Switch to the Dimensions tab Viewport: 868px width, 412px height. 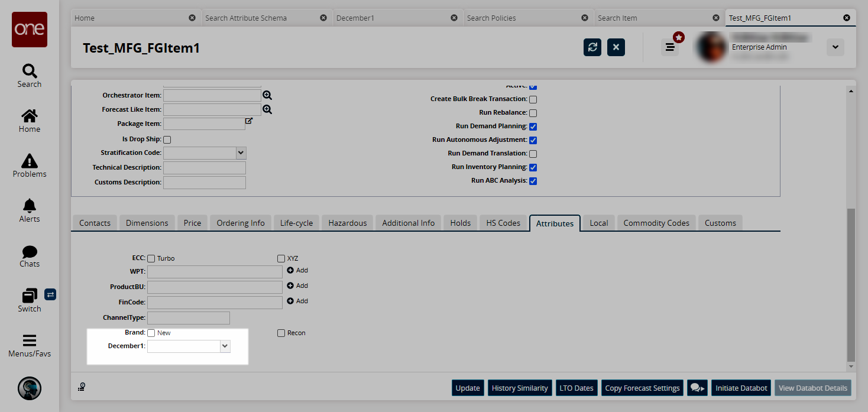(x=147, y=223)
